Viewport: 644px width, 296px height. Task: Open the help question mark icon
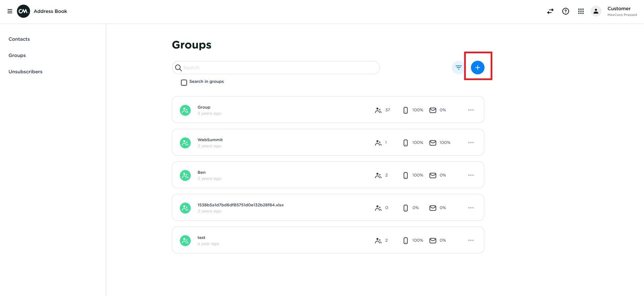click(565, 11)
